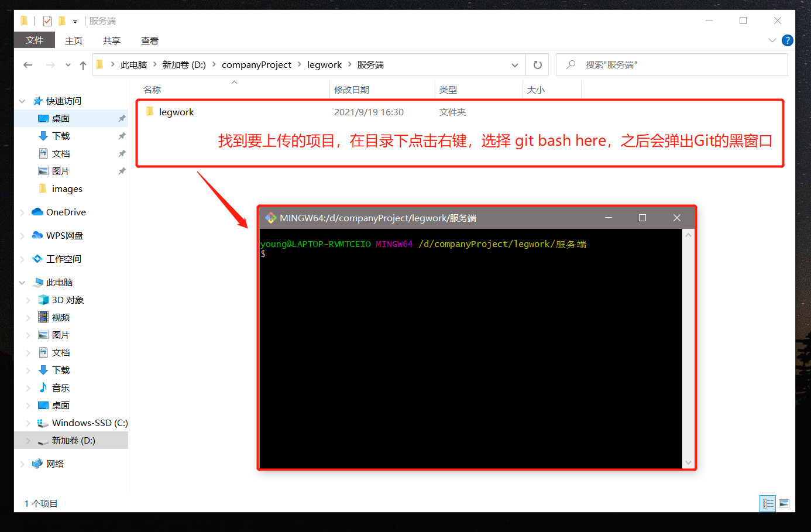This screenshot has width=811, height=532.
Task: Switch to the 主页 ribbon tab
Action: [74, 40]
